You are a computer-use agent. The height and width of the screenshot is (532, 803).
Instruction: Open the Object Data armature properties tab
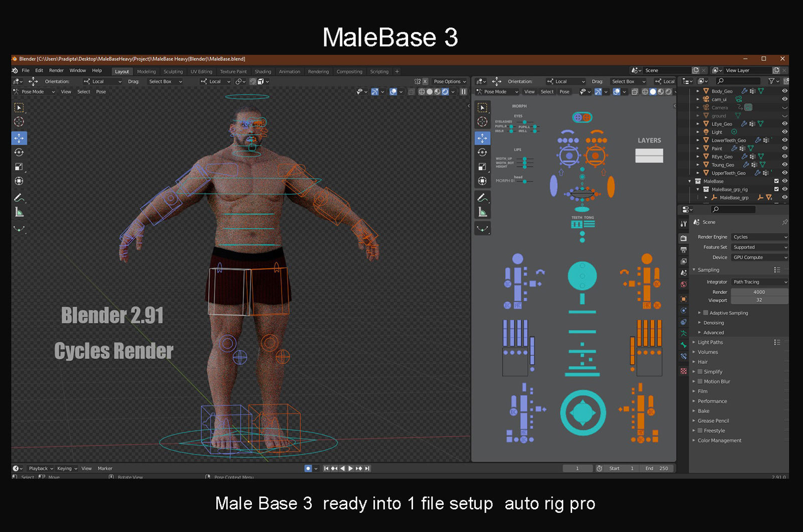(x=684, y=333)
